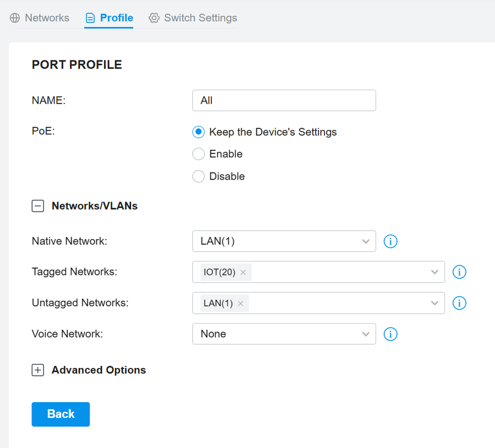This screenshot has width=495, height=448.
Task: Open the Switch Settings tab
Action: click(x=193, y=18)
